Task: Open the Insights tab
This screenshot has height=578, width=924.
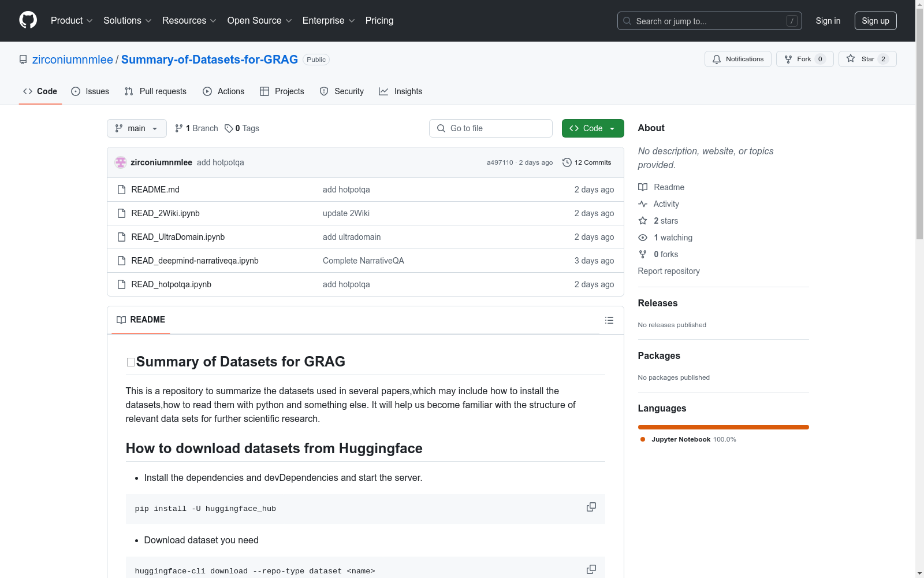Action: tap(400, 91)
